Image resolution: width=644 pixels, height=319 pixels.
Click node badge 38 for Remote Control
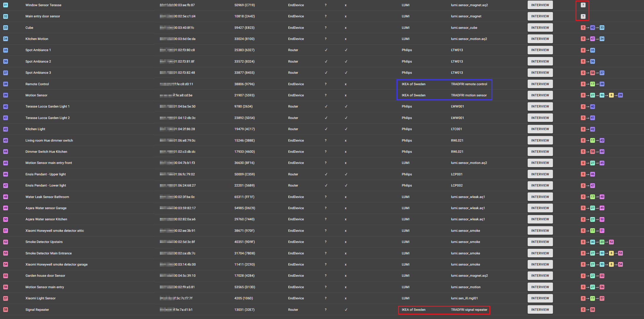point(6,84)
